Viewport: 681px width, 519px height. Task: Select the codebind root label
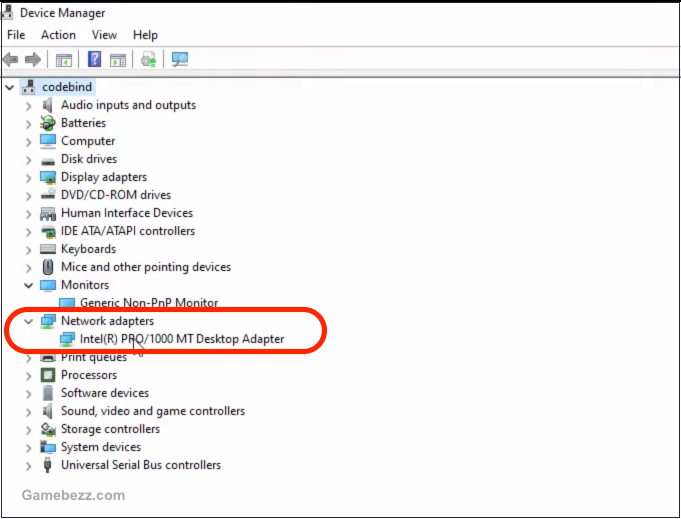(67, 87)
